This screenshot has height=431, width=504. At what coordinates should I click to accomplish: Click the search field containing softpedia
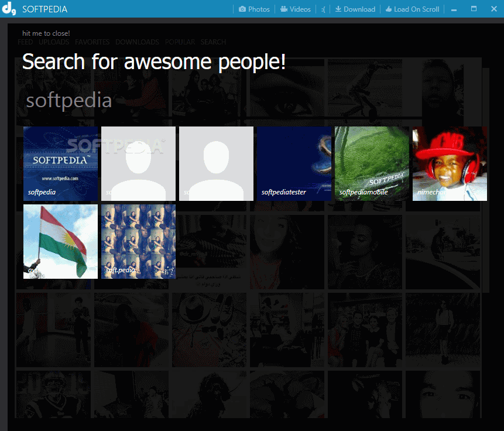point(222,100)
